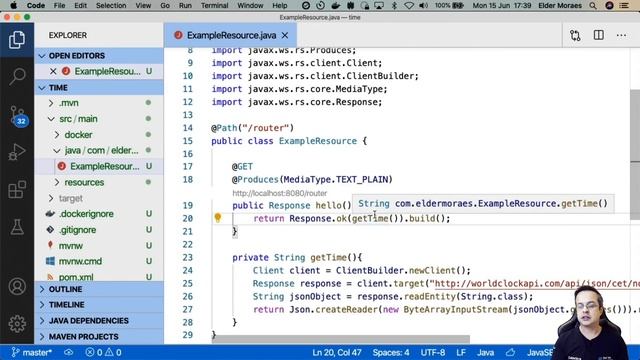Screen dimensions: 640x360
Task: Open the Search view in activity bar
Action: pos(17,76)
